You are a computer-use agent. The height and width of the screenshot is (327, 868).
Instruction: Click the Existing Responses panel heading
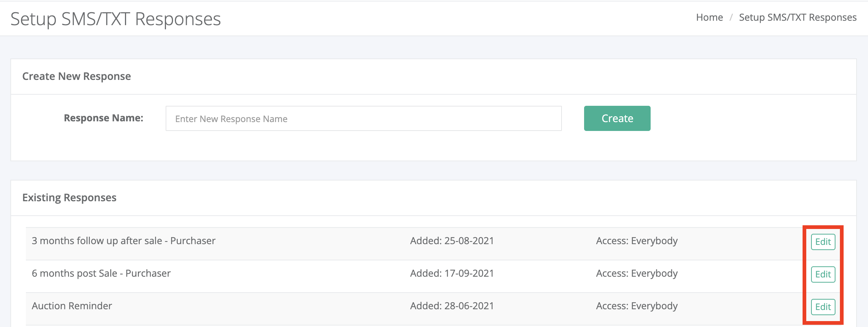click(x=69, y=198)
